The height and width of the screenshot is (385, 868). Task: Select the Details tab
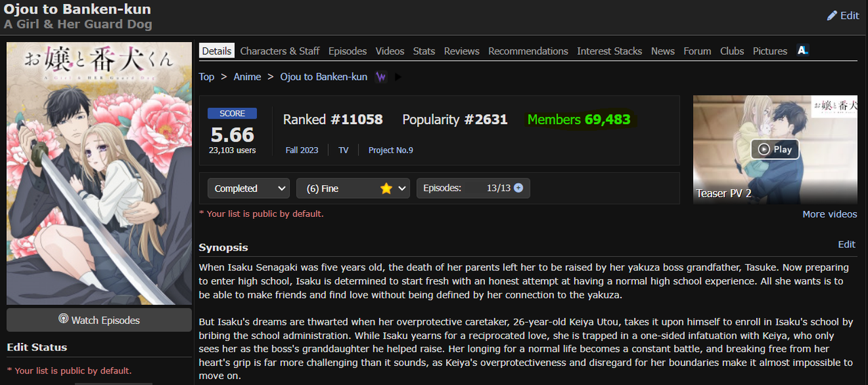pos(216,51)
